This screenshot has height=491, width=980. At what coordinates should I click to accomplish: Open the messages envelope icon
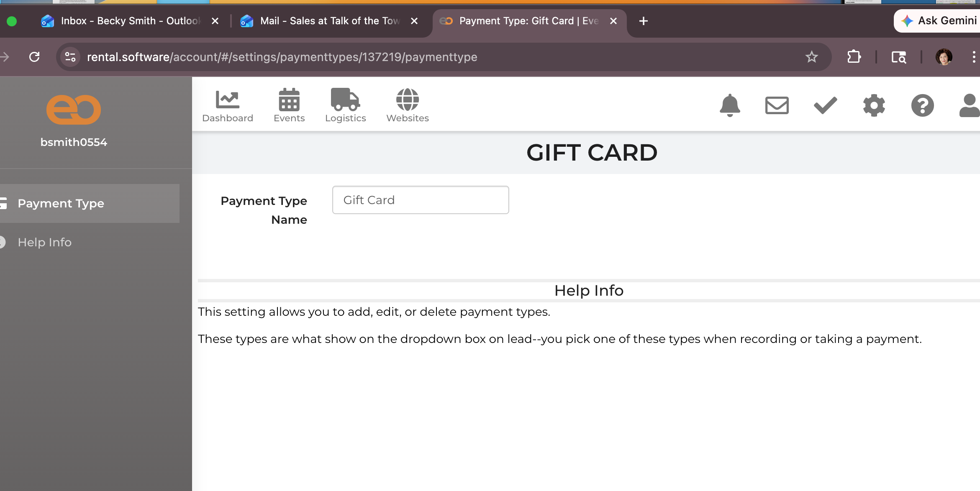click(x=777, y=105)
